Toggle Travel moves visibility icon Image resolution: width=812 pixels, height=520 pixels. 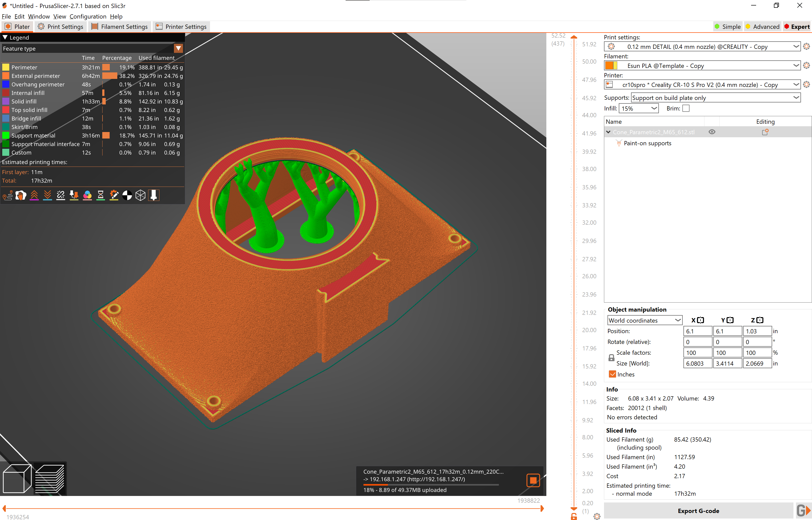(8, 195)
